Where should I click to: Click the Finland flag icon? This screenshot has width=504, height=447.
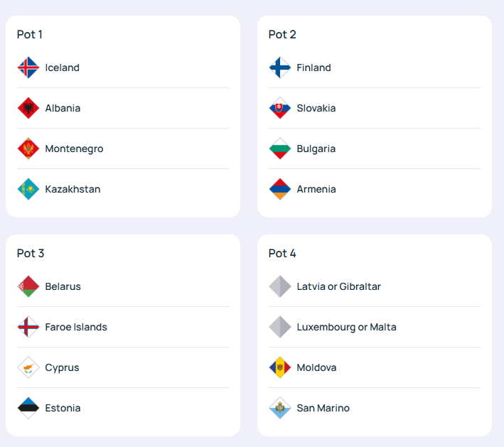tap(280, 68)
